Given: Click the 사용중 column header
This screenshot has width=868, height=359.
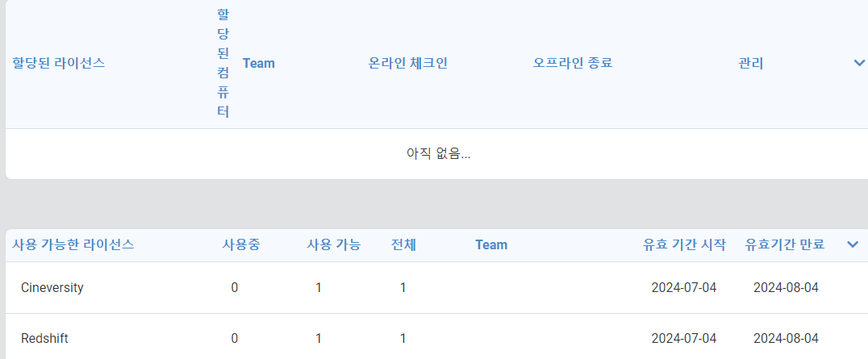Looking at the screenshot, I should [240, 244].
